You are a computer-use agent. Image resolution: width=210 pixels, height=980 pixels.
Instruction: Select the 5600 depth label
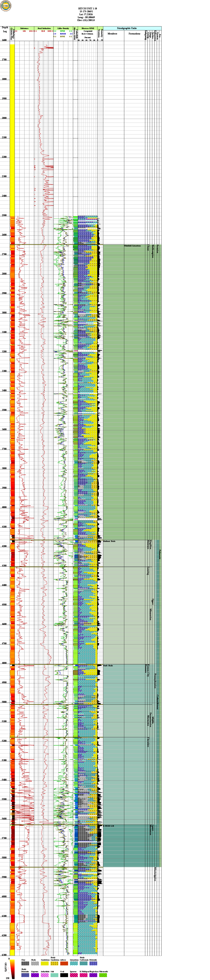[x=4, y=819]
